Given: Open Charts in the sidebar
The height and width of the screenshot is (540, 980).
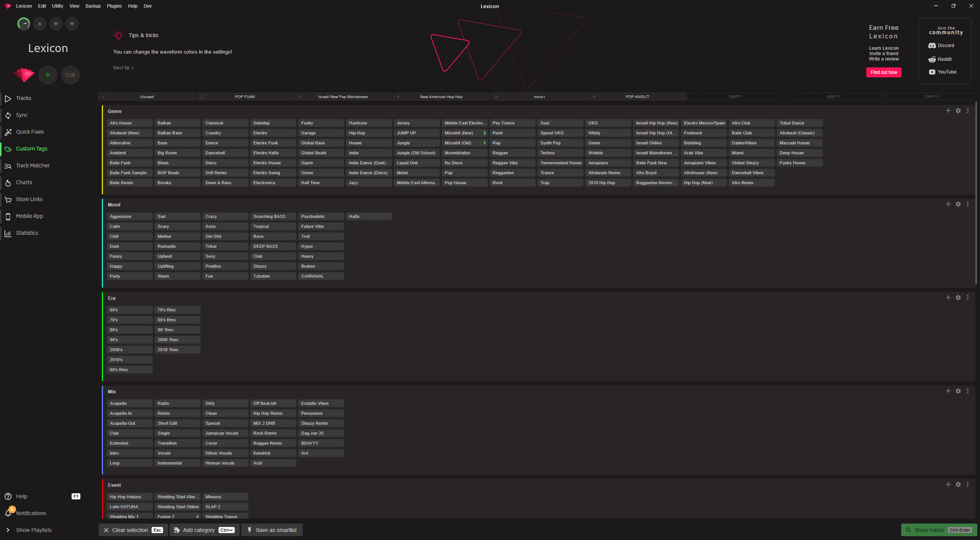Looking at the screenshot, I should pos(24,182).
